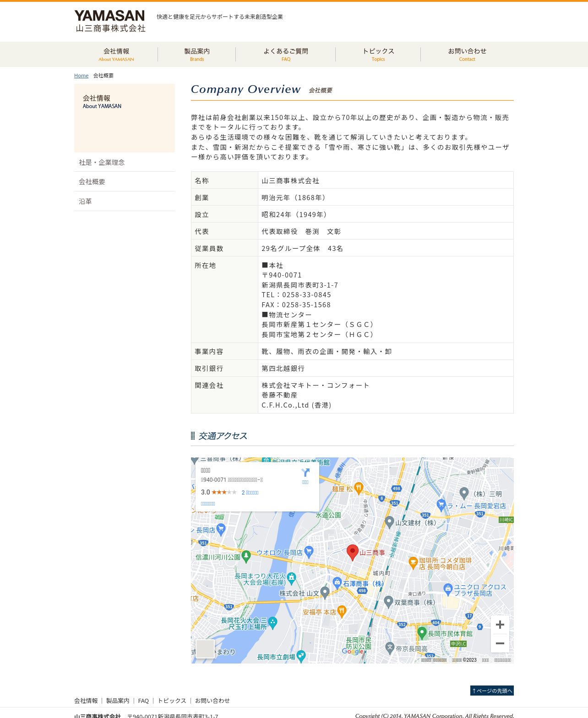Click the fax number FAX：0258-35-1568
588x718 pixels.
pyautogui.click(x=296, y=305)
